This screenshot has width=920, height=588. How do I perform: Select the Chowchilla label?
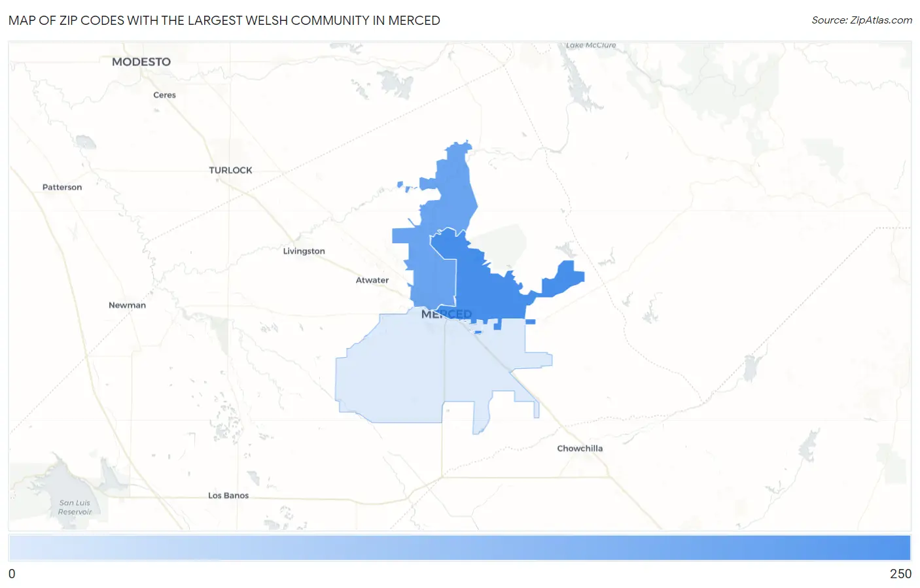[580, 448]
